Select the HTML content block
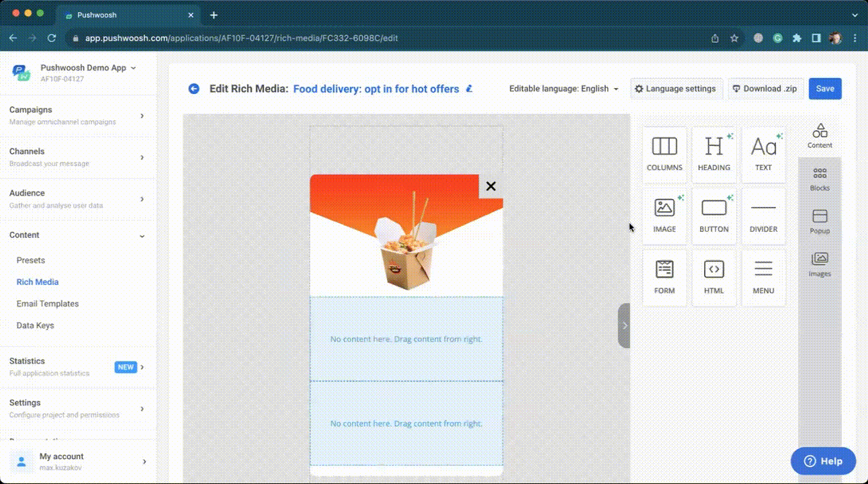868x484 pixels. click(713, 278)
